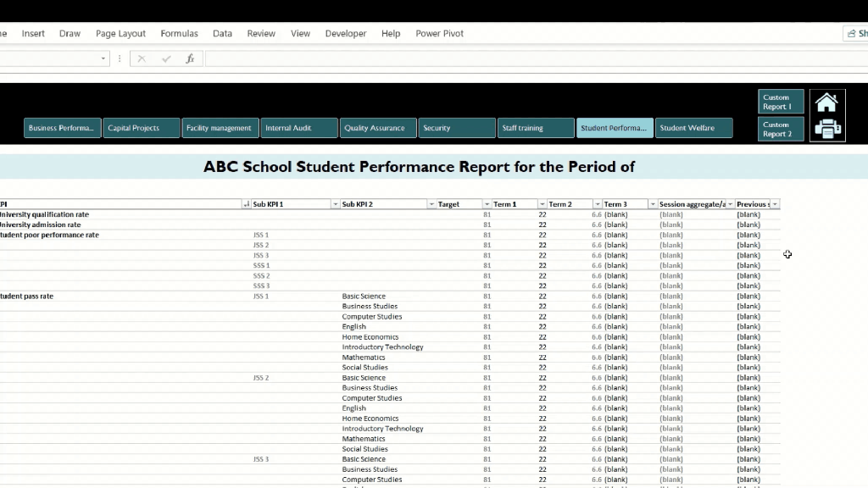Click inside the formula bar input
The image size is (868, 488).
coord(536,58)
